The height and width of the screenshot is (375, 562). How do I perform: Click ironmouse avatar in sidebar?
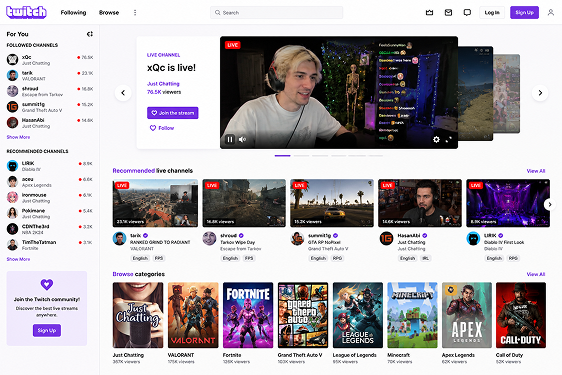(13, 197)
